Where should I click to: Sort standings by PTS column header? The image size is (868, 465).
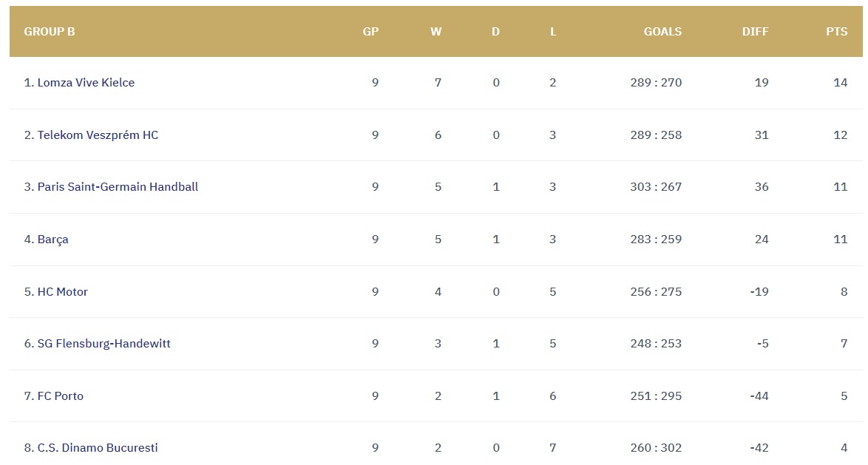click(837, 32)
